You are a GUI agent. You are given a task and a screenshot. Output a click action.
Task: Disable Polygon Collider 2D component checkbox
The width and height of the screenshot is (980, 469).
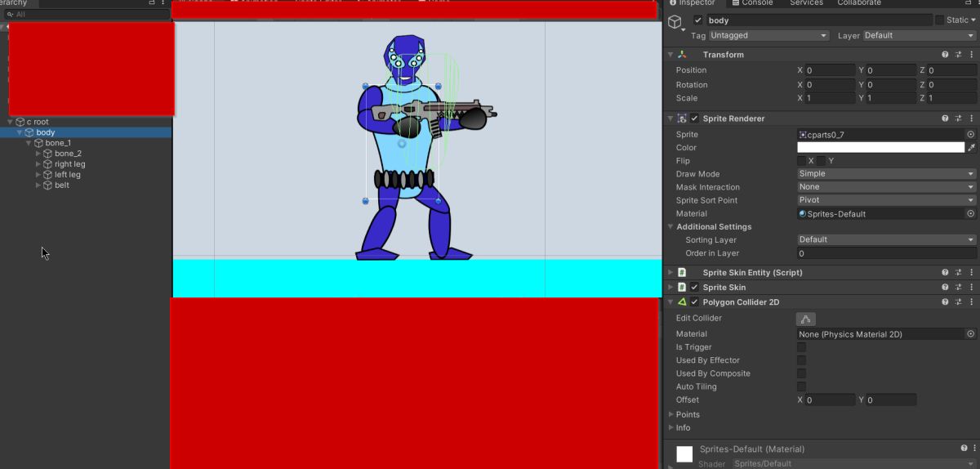click(x=694, y=302)
